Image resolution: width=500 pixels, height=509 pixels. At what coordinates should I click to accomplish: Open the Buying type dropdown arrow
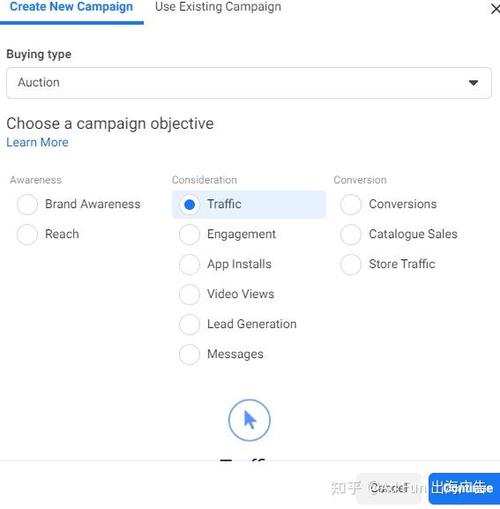(x=473, y=83)
